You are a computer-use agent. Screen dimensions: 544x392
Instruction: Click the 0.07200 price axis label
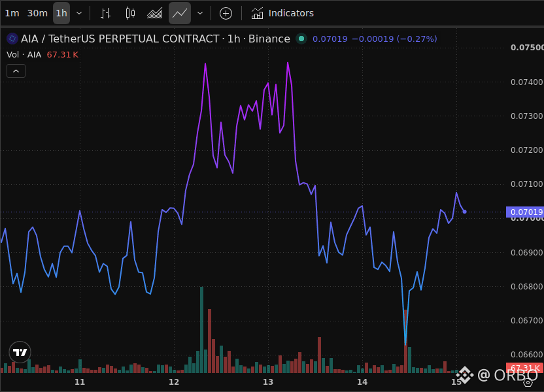[x=526, y=150]
